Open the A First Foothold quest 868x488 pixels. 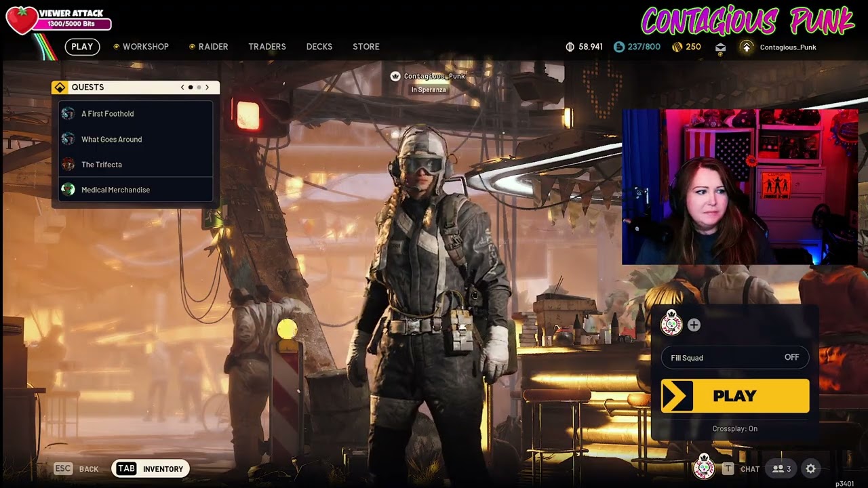point(136,113)
